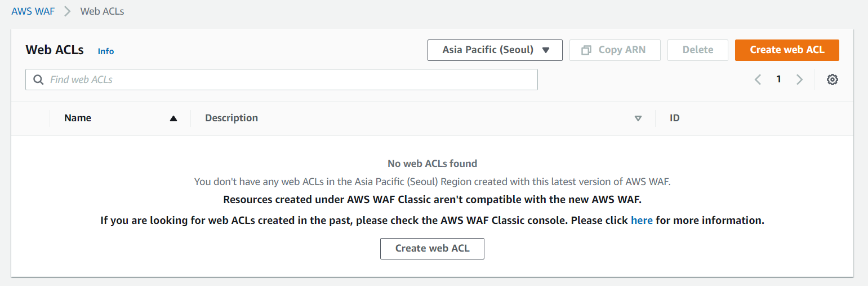Follow the 'here' link for more information
This screenshot has height=286, width=868.
(642, 221)
